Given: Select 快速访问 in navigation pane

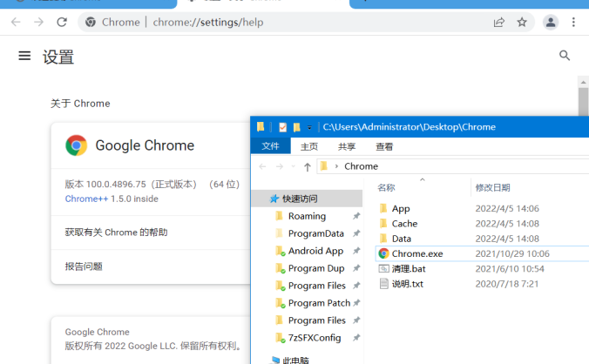Looking at the screenshot, I should tap(307, 199).
